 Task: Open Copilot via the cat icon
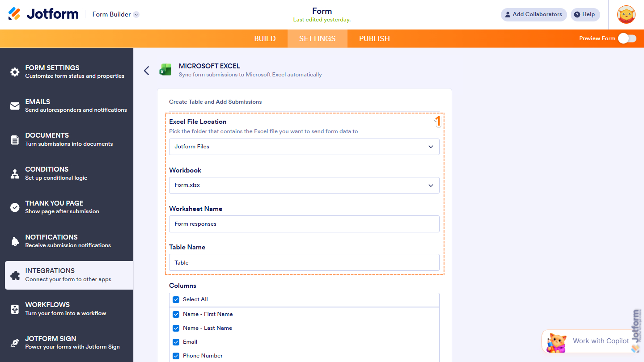tap(556, 341)
